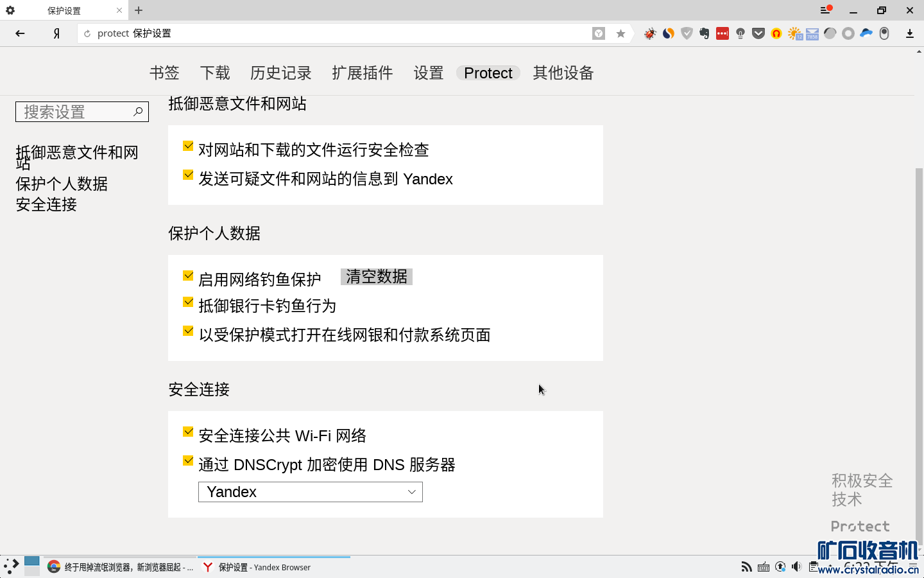924x578 pixels.
Task: Click the Yandex Я home button
Action: (x=56, y=33)
